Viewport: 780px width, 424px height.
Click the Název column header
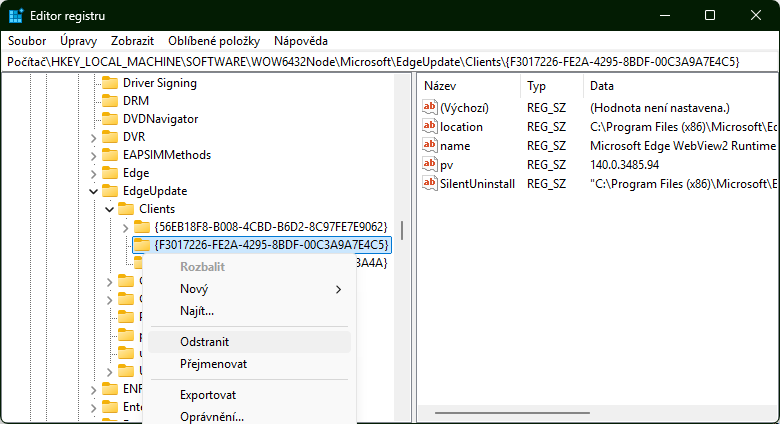(440, 86)
